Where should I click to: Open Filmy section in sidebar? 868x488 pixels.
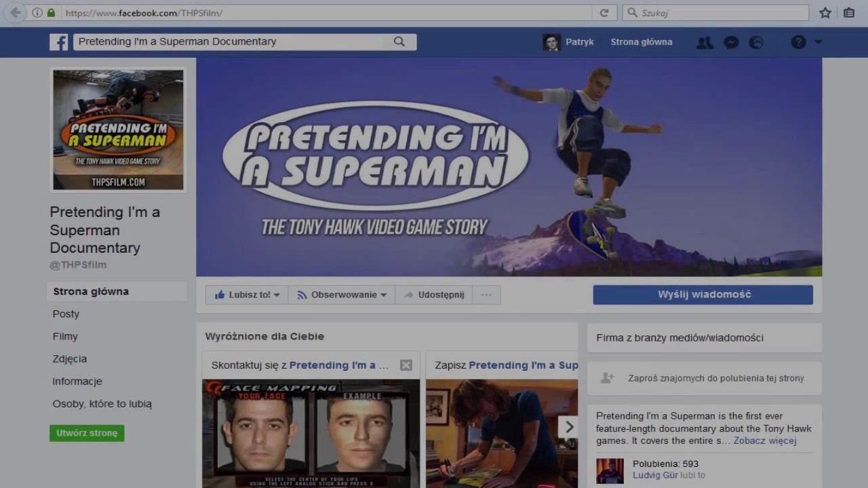[65, 336]
